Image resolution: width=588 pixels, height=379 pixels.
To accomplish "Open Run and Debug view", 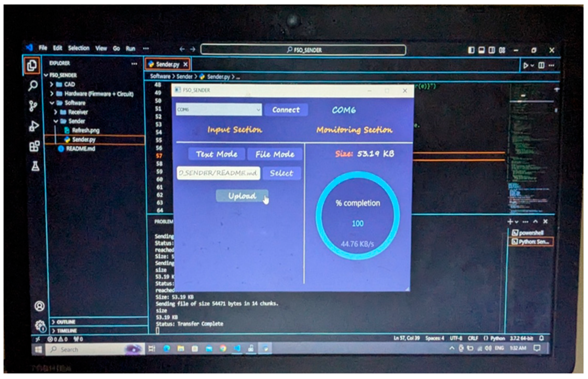I will (x=34, y=126).
